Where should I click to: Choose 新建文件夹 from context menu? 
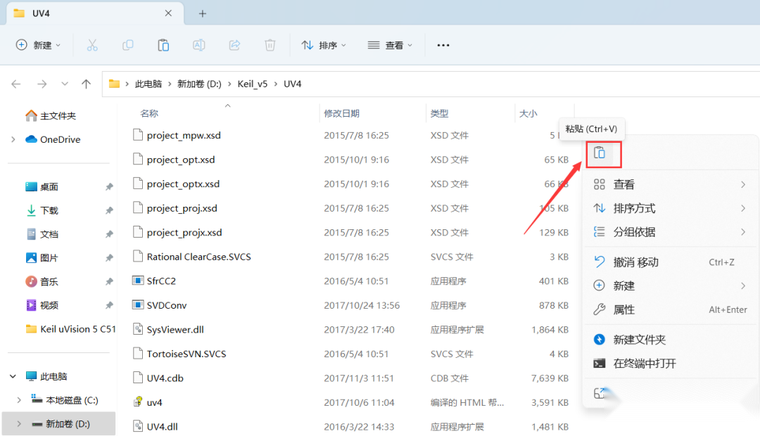(639, 340)
